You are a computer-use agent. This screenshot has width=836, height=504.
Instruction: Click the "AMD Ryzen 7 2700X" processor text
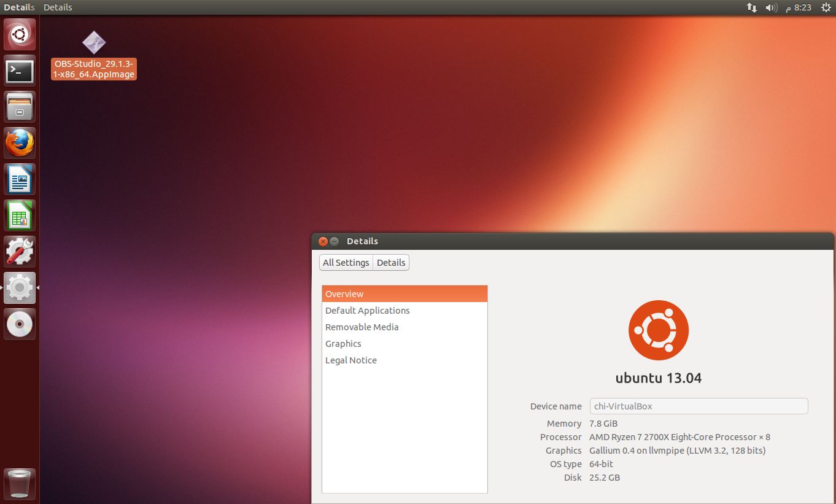679,437
